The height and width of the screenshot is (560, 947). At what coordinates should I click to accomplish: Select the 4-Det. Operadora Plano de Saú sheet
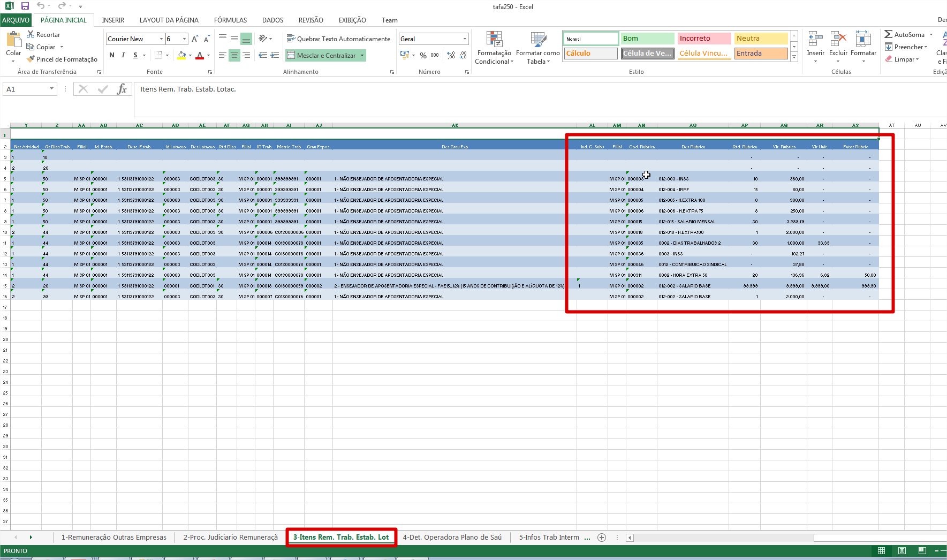[452, 538]
